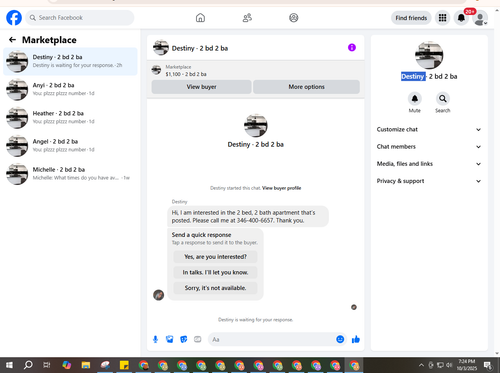Click the chat header title Destiny - 2 bd 2 ba
This screenshot has width=500, height=373.
[x=200, y=48]
